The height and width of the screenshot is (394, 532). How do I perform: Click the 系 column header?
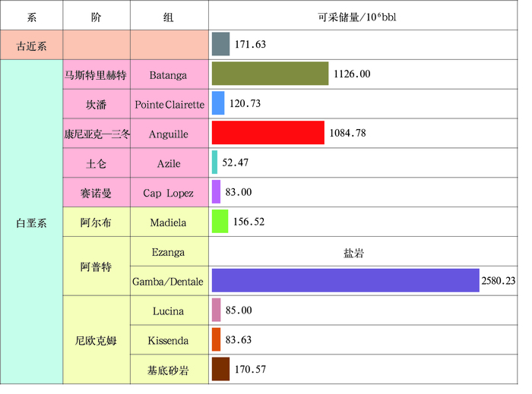pyautogui.click(x=32, y=17)
